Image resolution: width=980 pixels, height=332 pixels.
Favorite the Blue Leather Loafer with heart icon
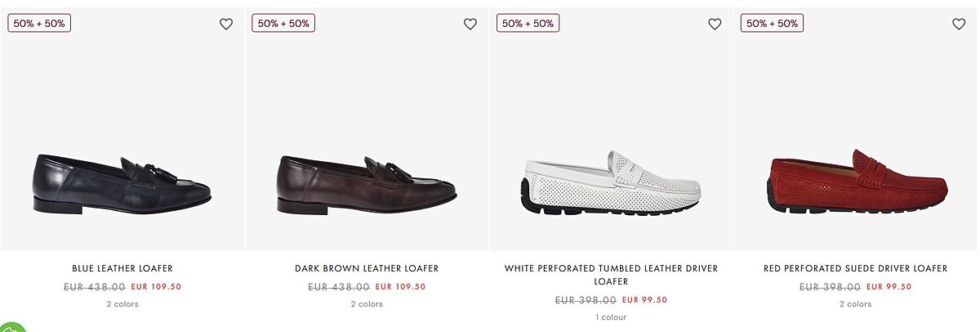coord(226,25)
